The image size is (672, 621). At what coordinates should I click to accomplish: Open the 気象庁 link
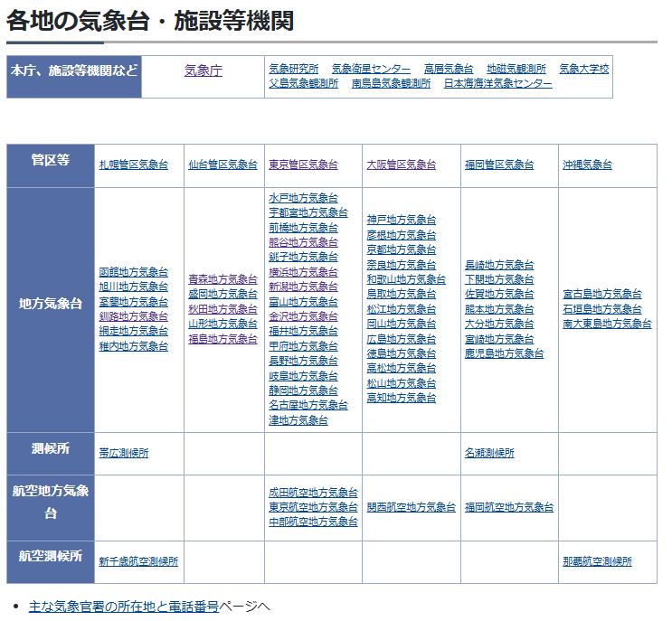[203, 71]
